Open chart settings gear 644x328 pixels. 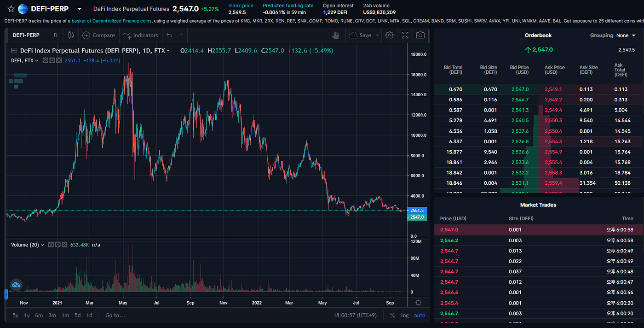390,35
